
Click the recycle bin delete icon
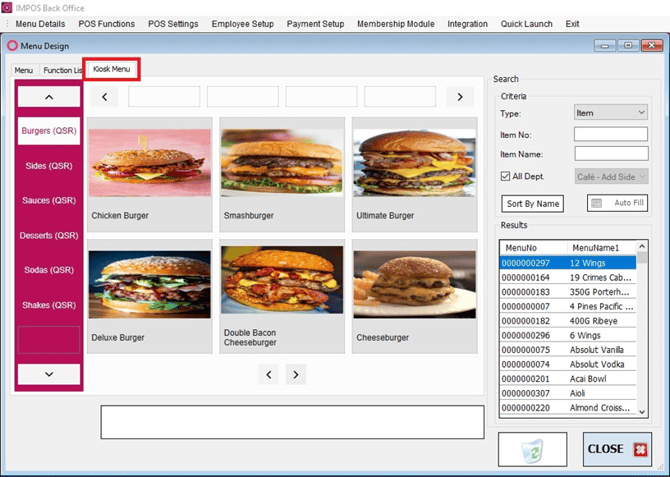click(x=532, y=449)
